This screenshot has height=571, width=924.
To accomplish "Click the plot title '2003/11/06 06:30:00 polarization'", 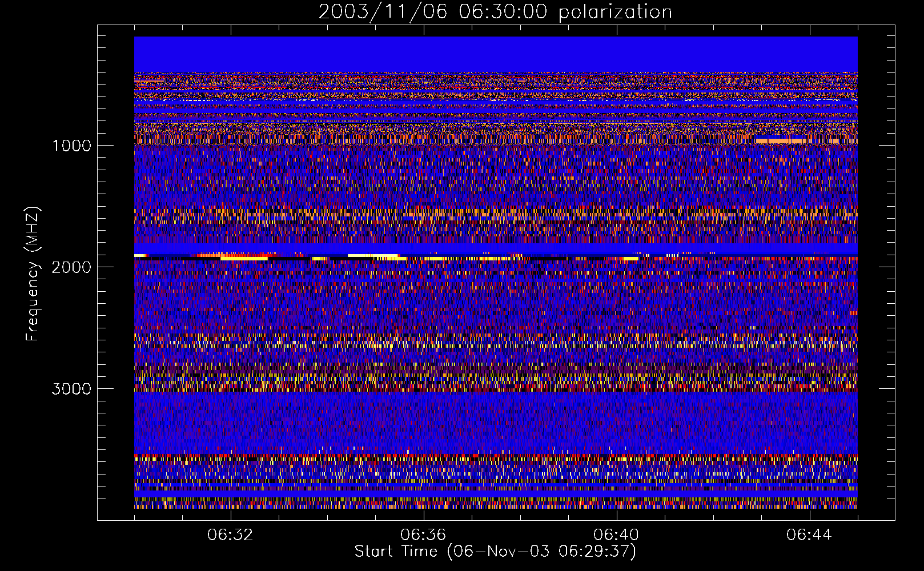I will tap(495, 12).
